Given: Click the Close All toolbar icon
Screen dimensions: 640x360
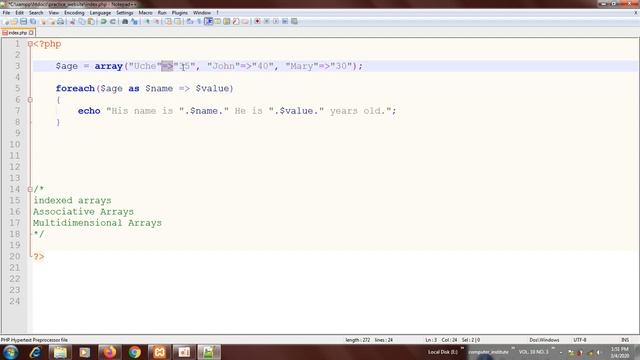Looking at the screenshot, I should coord(52,21).
